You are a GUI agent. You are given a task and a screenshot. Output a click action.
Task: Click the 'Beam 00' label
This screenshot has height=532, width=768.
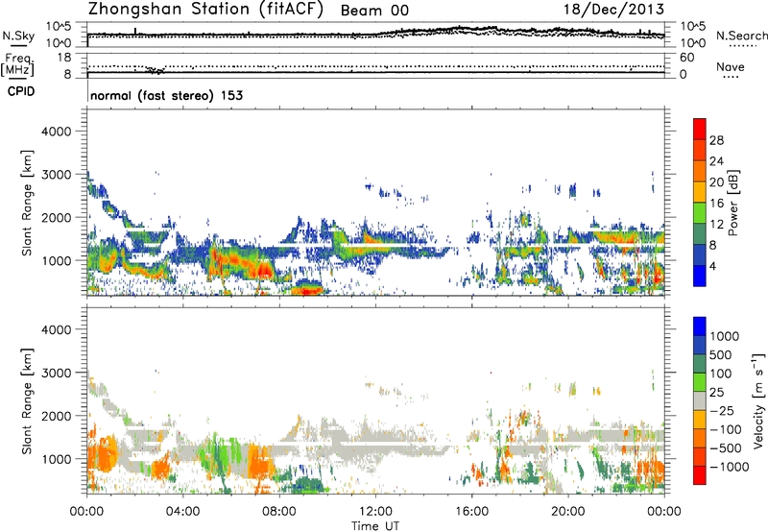pos(374,11)
